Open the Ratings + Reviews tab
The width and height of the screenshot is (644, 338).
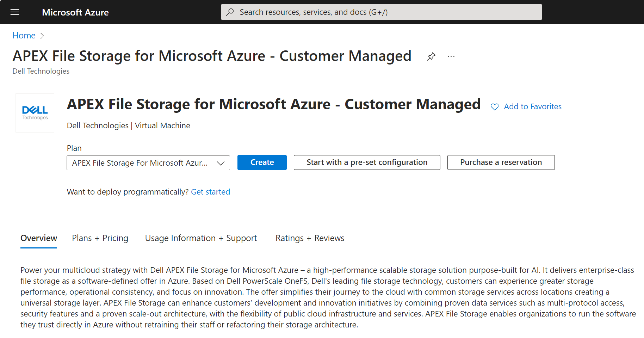(x=309, y=238)
